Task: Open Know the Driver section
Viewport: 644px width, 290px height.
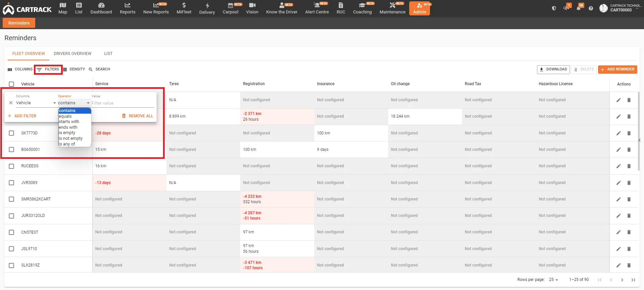Action: tap(282, 8)
